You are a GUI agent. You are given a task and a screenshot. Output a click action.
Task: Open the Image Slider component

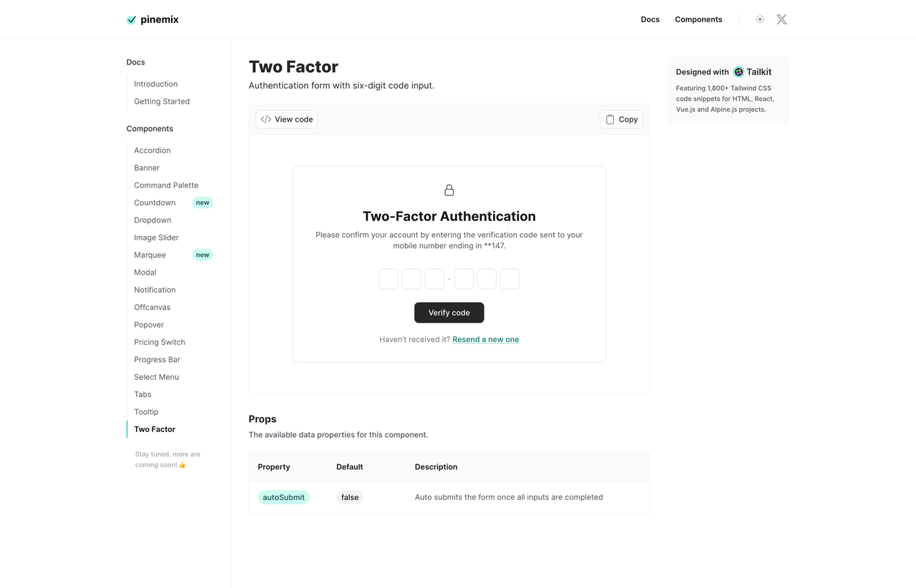tap(156, 237)
